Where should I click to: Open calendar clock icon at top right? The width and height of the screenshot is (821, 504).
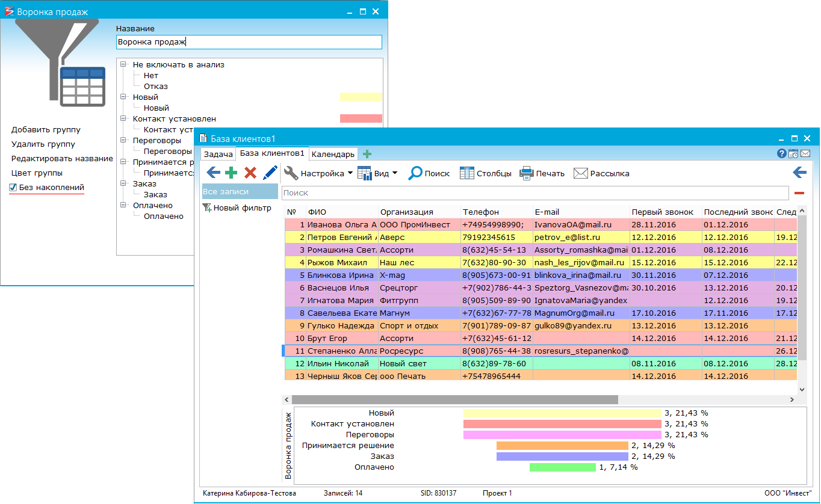(x=793, y=154)
